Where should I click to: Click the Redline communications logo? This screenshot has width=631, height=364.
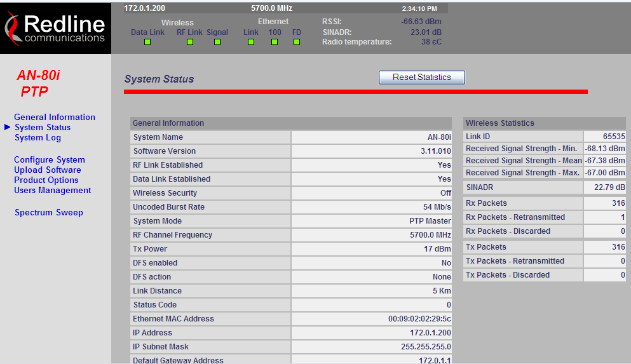click(x=55, y=28)
